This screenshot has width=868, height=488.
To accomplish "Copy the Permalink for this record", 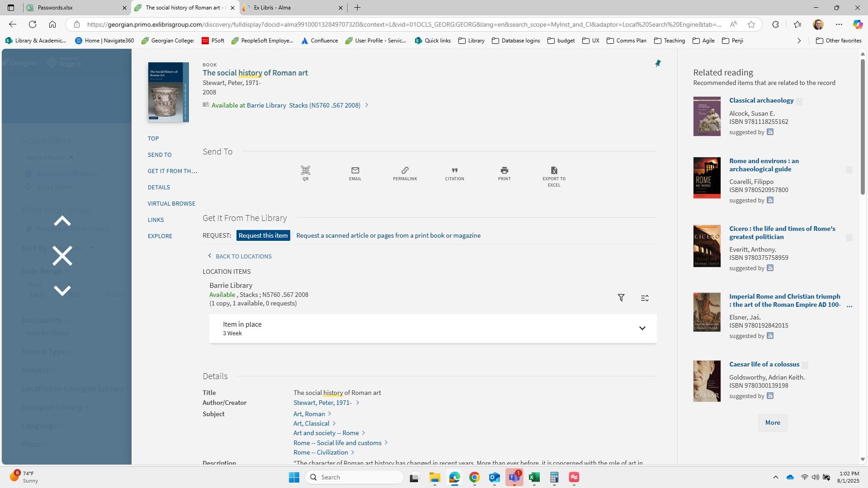I will 405,173.
